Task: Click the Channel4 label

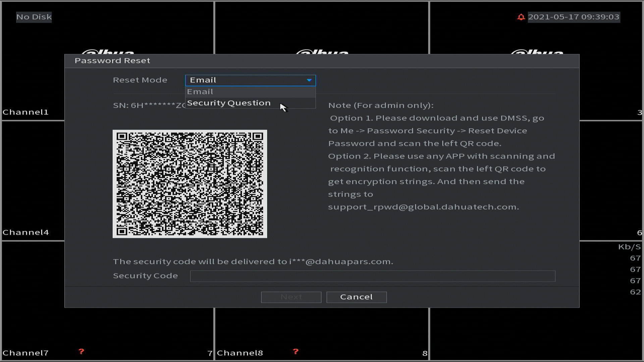Action: pyautogui.click(x=25, y=232)
